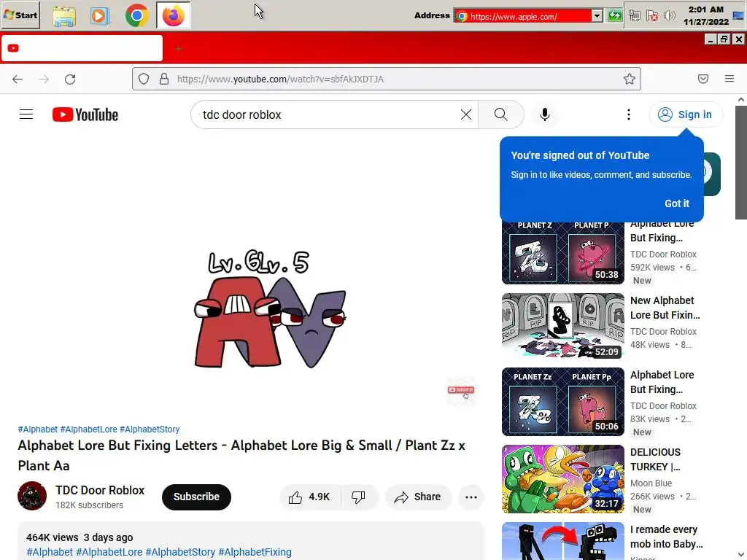Open the 32:17 Delicious Turkey thumbnail

coord(562,479)
